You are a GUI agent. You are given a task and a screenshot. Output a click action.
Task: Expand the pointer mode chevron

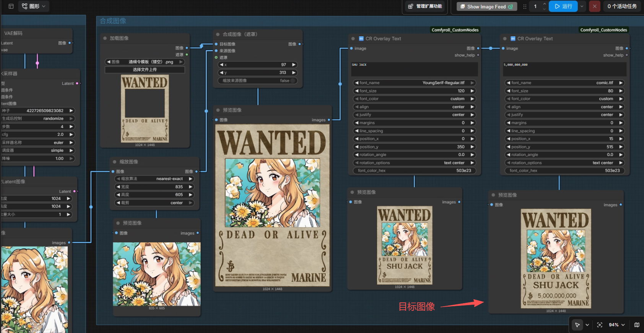(587, 325)
